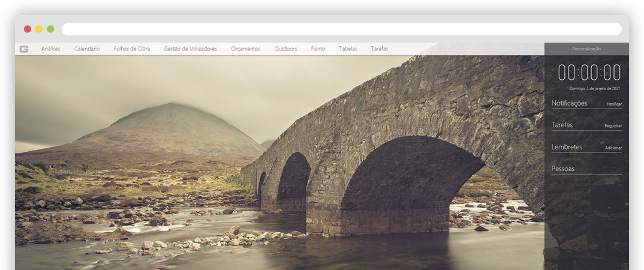Image resolution: width=644 pixels, height=270 pixels.
Task: Open the Tabelas menu
Action: (x=348, y=49)
